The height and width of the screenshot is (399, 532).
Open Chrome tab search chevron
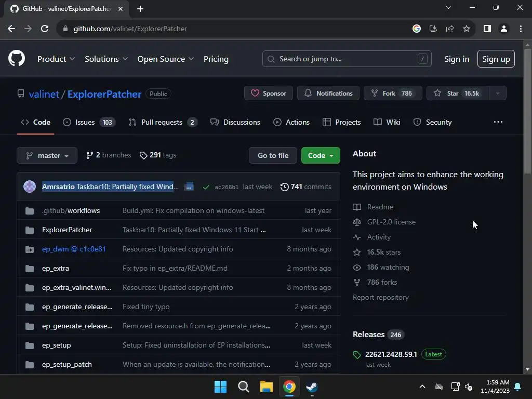click(x=448, y=7)
